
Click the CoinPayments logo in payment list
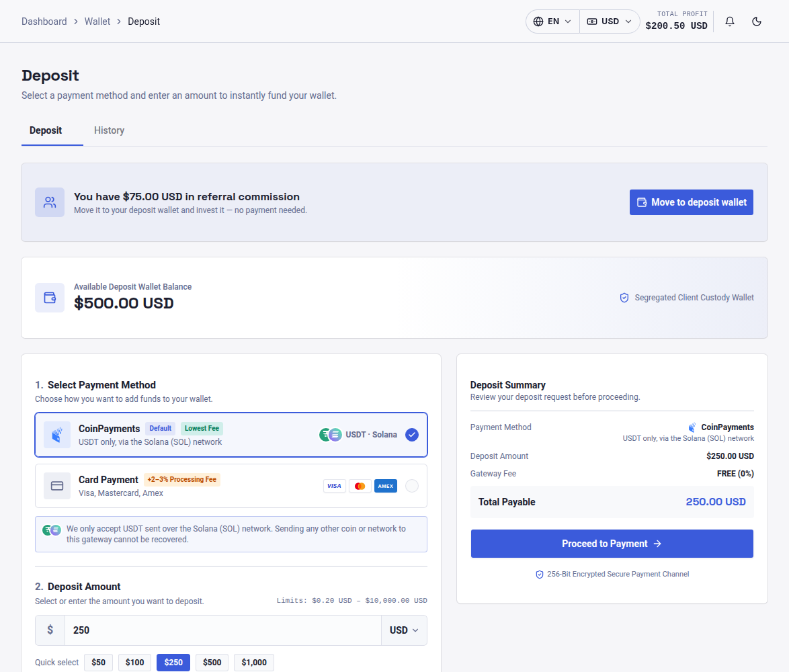(57, 435)
